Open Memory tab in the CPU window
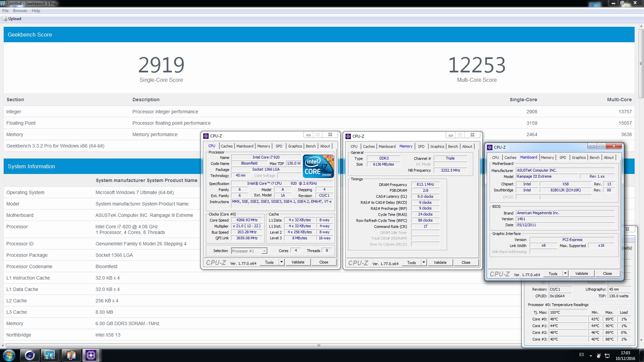The height and width of the screenshot is (362, 644). 264,146
